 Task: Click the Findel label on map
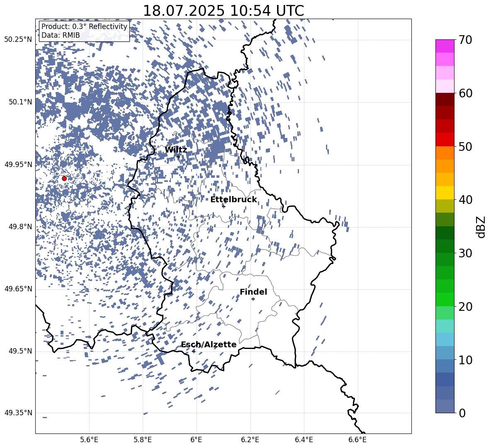point(253,292)
